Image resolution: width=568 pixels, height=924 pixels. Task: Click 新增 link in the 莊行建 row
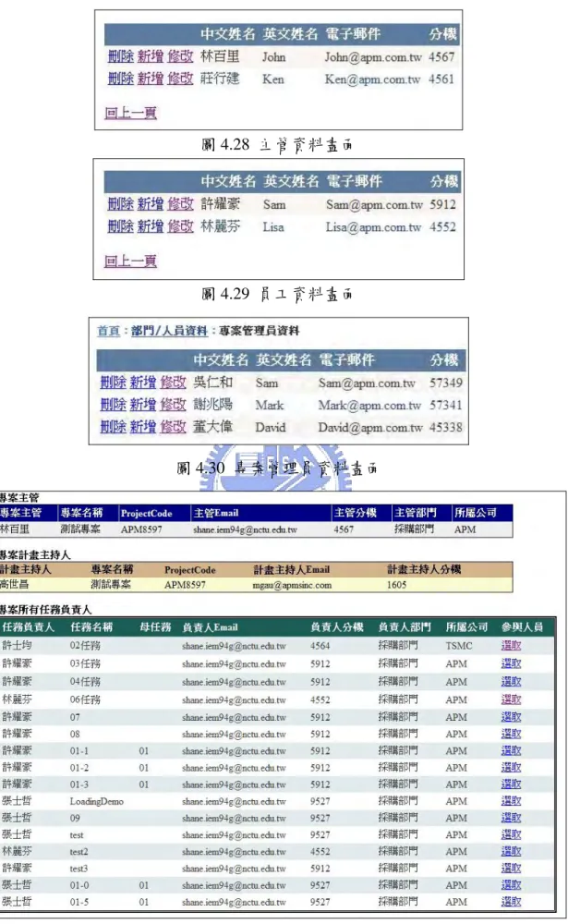click(151, 79)
